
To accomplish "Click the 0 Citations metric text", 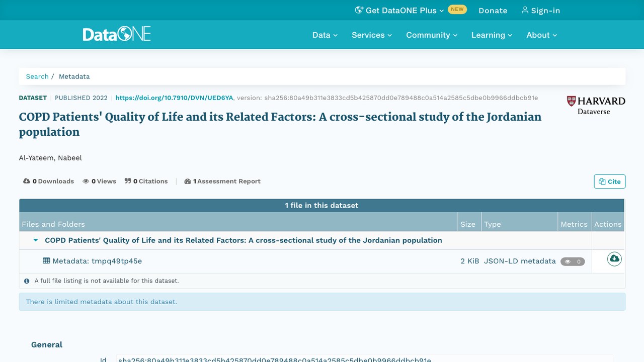I will 150,182.
